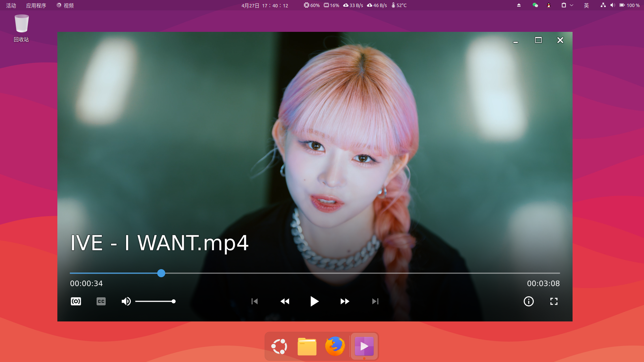Mute audio via the speaker icon
644x362 pixels.
tap(126, 301)
